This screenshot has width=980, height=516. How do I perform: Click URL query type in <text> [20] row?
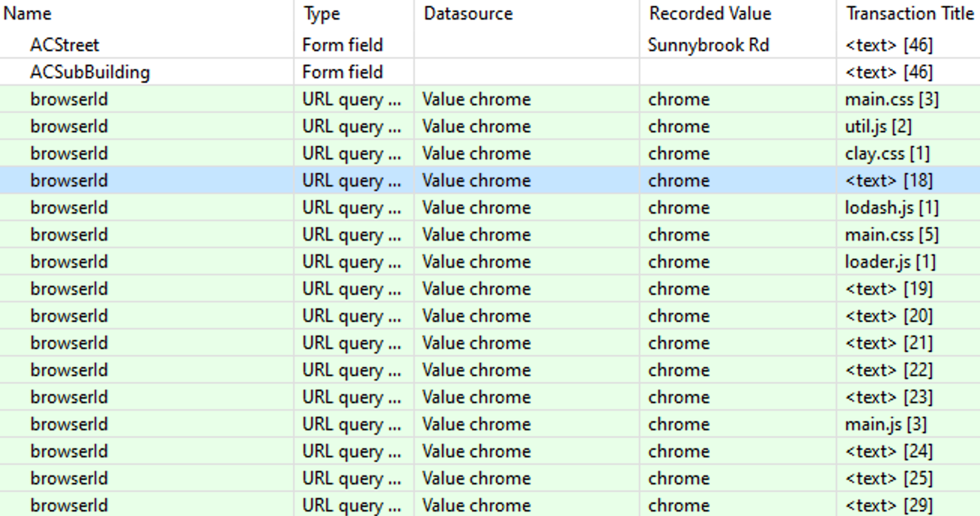coord(352,316)
